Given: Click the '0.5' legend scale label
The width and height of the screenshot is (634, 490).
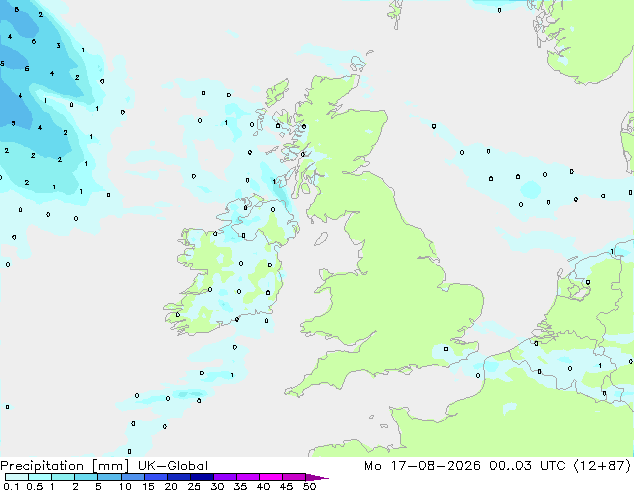Looking at the screenshot, I should click(x=35, y=486).
